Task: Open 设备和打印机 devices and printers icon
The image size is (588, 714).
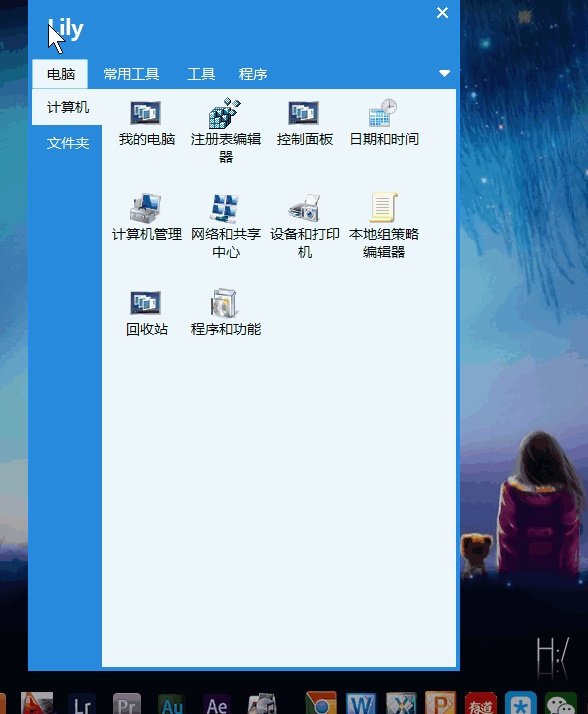Action: tap(304, 208)
